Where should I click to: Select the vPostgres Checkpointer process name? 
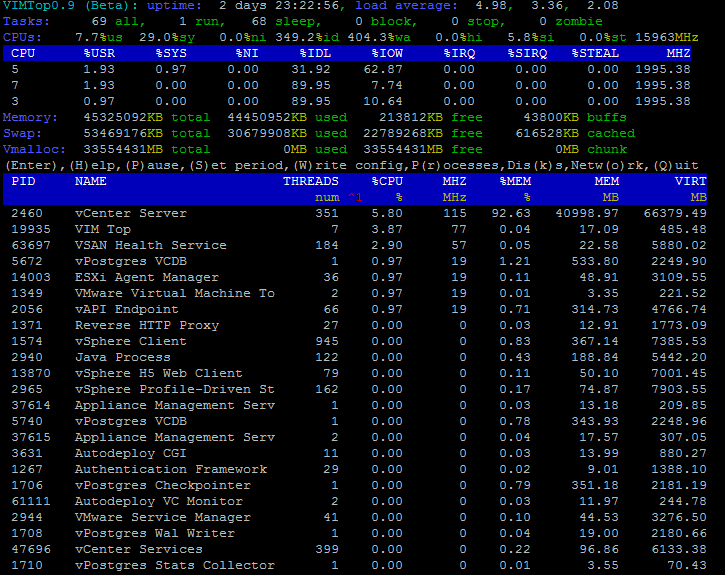pos(163,485)
